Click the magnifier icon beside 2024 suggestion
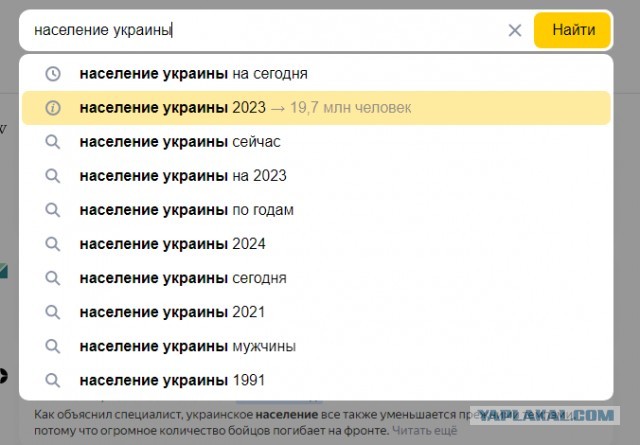Screen dimensions: 640x445 [53, 244]
